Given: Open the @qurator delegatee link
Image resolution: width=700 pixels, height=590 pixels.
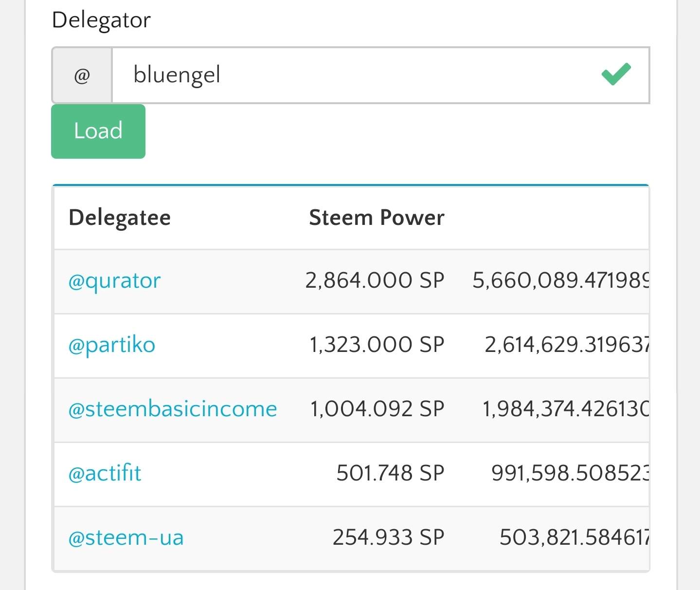Looking at the screenshot, I should 114,281.
